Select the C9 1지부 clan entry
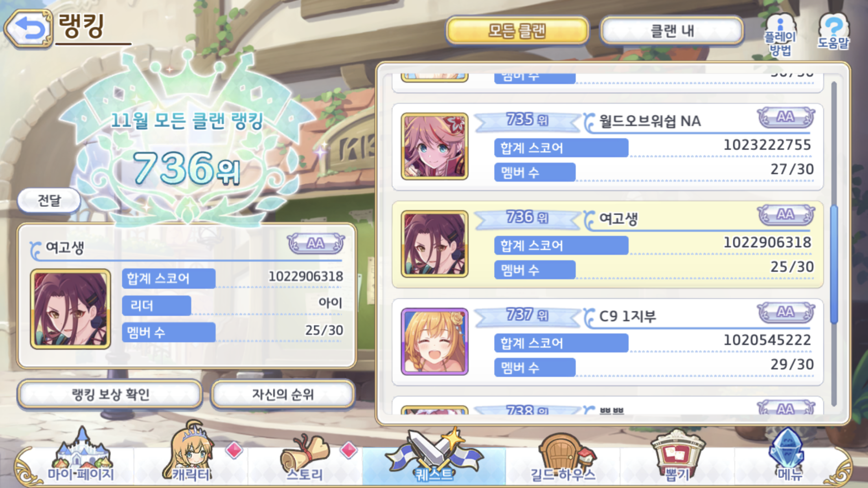The image size is (868, 488). coord(607,342)
